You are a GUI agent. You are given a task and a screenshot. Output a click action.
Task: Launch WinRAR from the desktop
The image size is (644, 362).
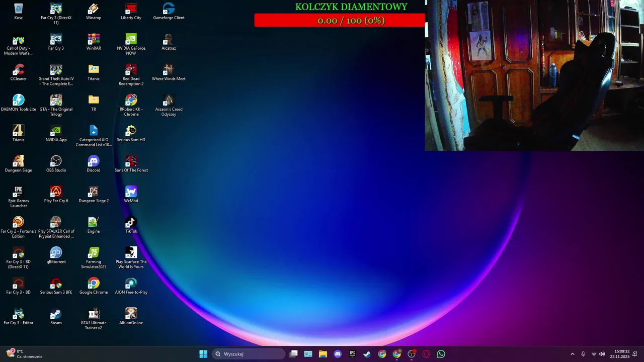(94, 42)
